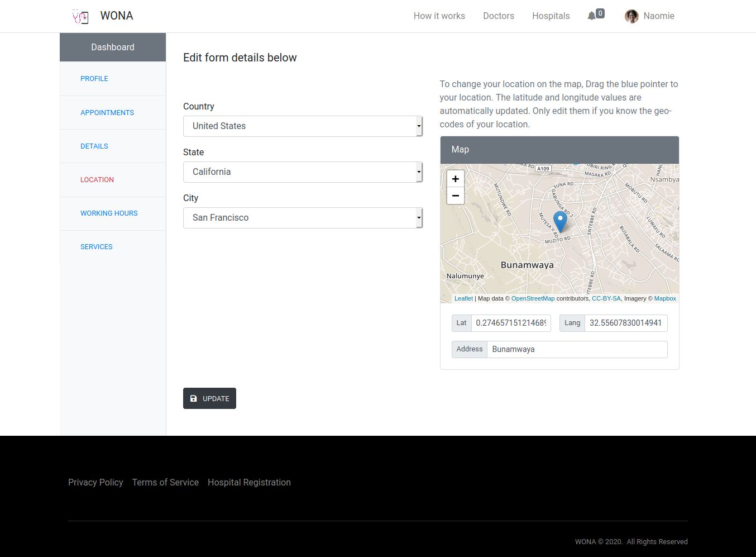
Task: Zoom in on the map
Action: pos(456,179)
